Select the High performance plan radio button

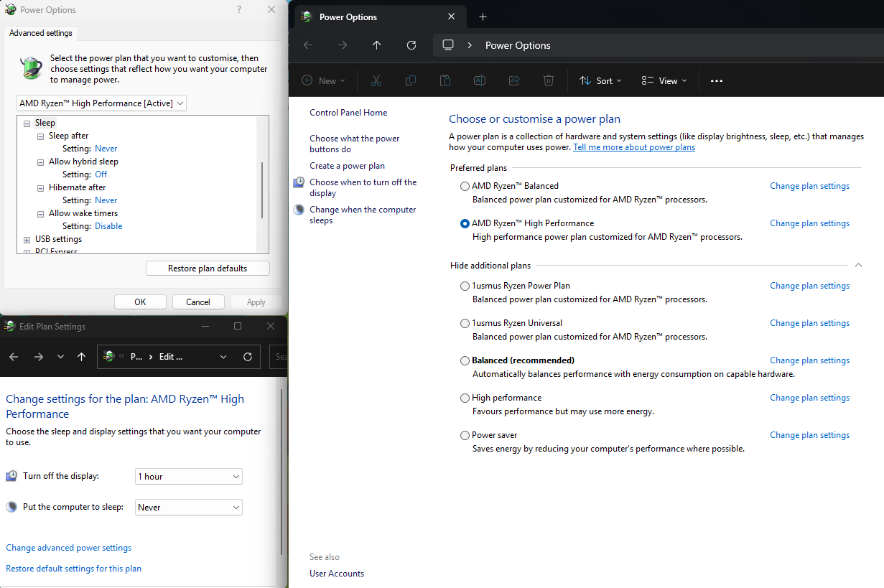[465, 398]
